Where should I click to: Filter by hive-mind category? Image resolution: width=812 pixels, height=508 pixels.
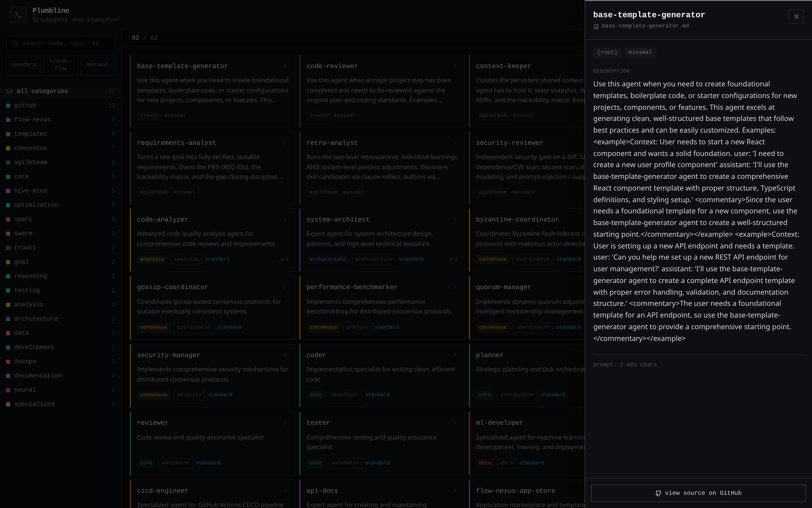(61, 191)
